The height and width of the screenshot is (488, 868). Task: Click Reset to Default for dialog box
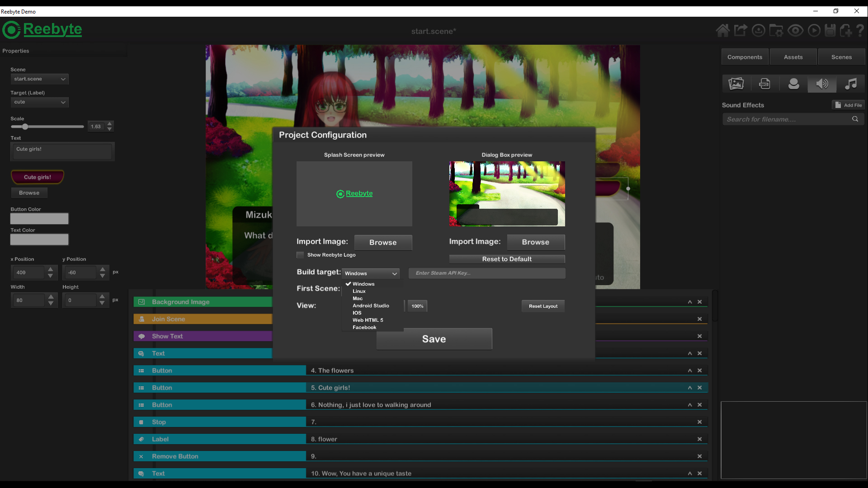click(506, 258)
